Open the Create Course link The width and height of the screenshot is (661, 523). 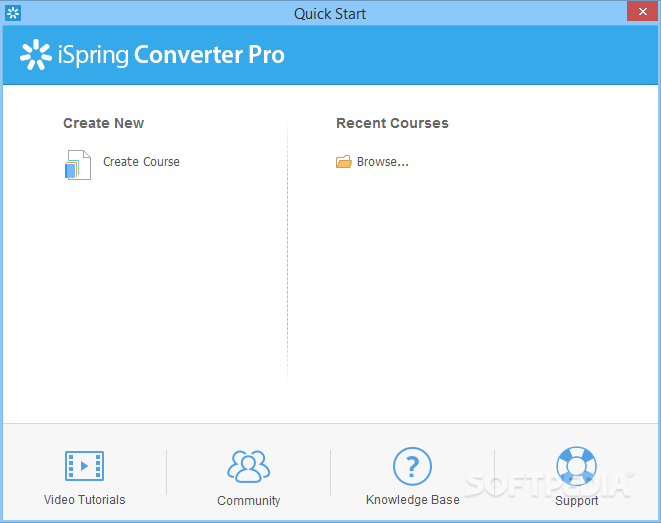point(141,162)
